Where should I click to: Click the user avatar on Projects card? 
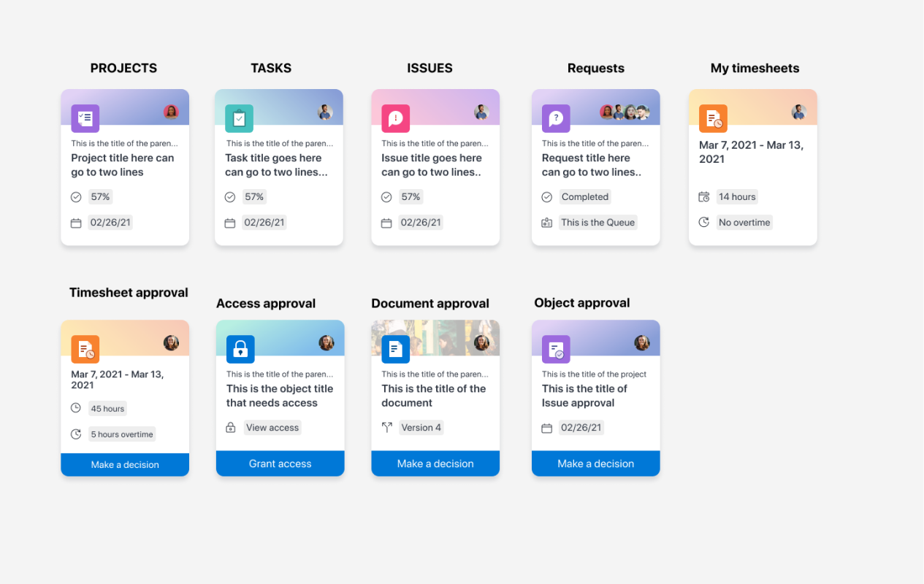tap(171, 112)
